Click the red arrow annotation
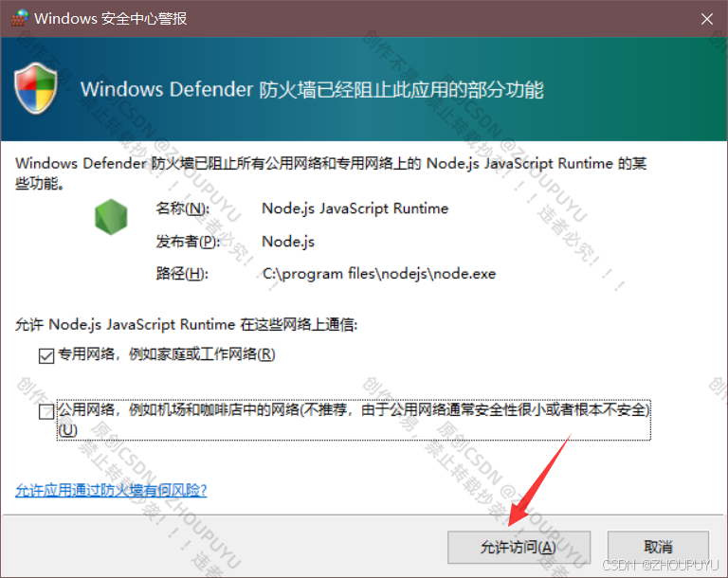This screenshot has height=578, width=728. pyautogui.click(x=540, y=480)
